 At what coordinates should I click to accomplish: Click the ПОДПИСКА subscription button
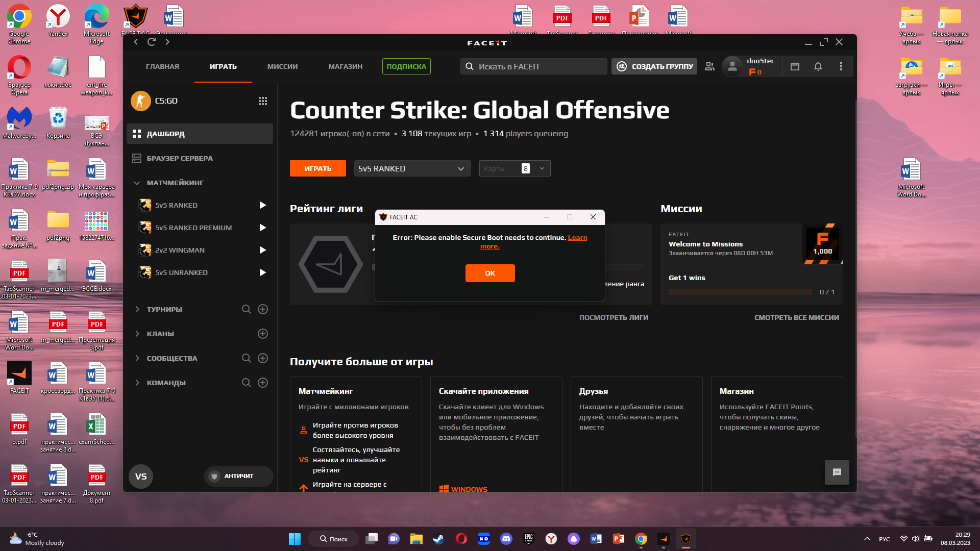[x=406, y=66]
